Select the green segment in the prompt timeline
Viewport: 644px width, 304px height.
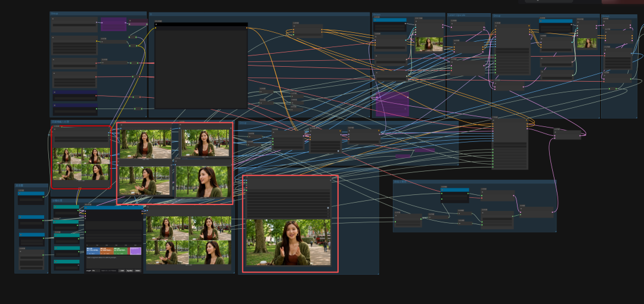point(120,250)
